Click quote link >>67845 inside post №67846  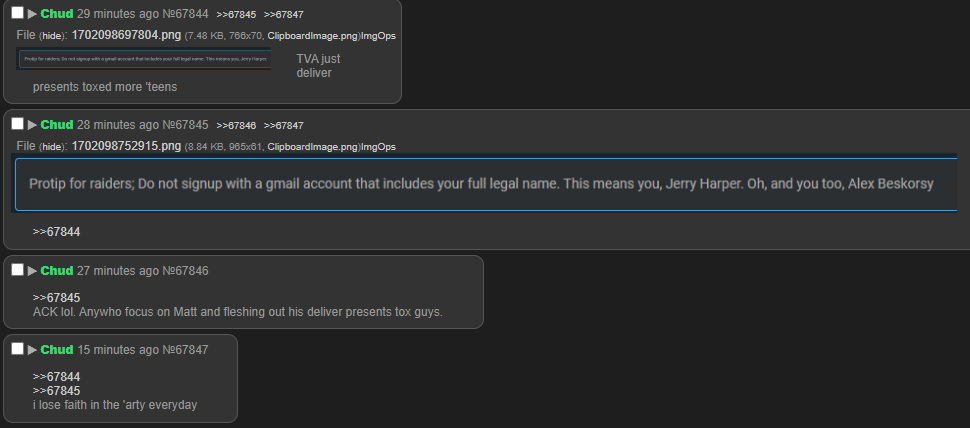tap(56, 298)
